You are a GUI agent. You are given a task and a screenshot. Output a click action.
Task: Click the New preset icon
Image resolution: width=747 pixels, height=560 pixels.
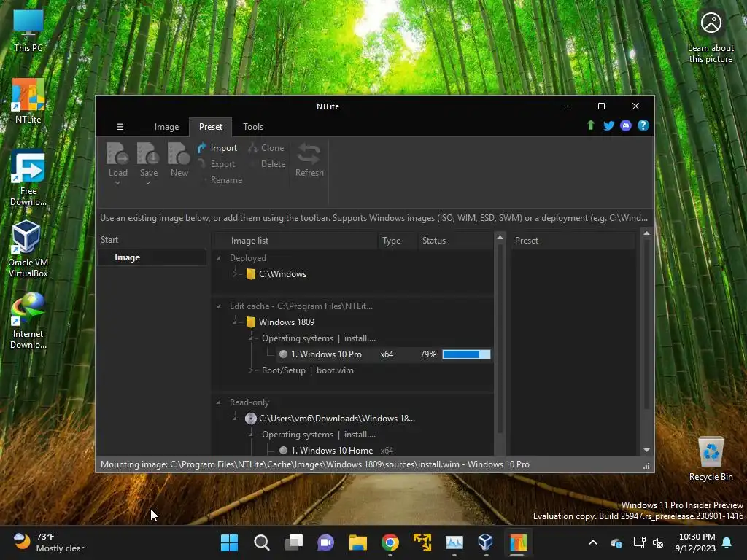pos(179,154)
